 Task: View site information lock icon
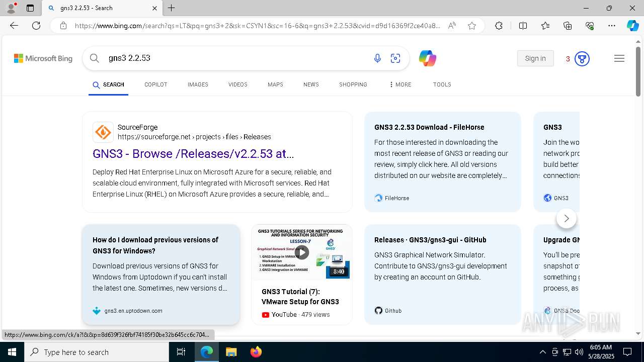(x=63, y=26)
